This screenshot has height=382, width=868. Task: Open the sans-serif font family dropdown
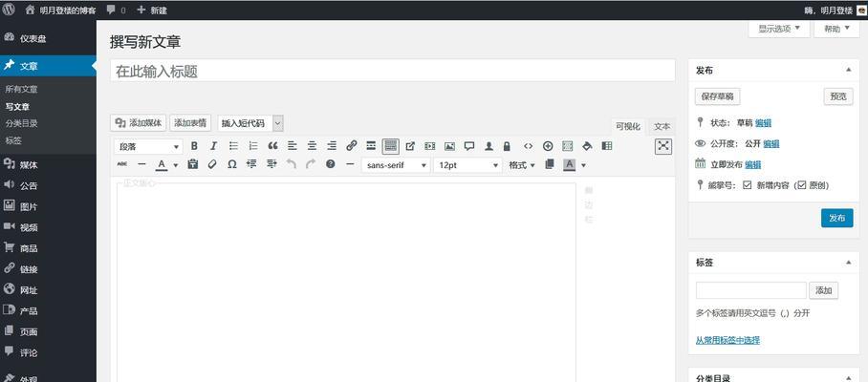tap(396, 165)
